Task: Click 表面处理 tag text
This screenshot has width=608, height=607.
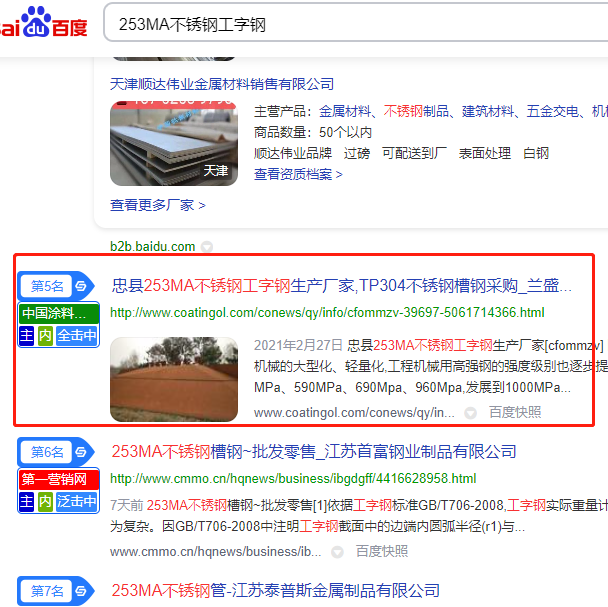Action: pyautogui.click(x=485, y=153)
